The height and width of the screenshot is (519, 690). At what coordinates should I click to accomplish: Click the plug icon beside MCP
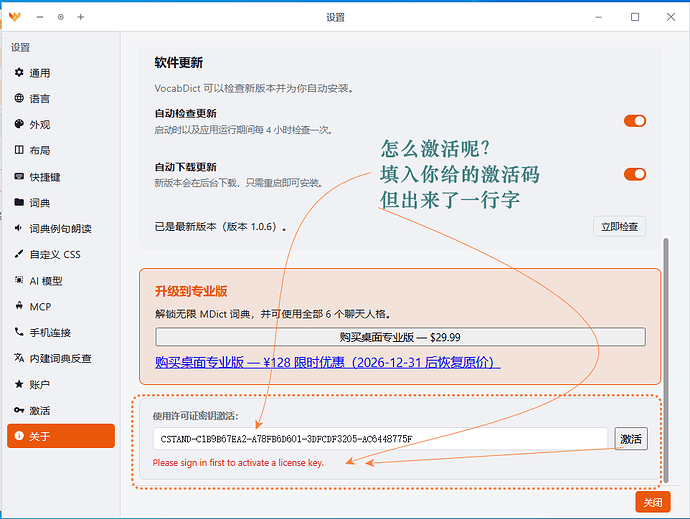coord(19,306)
